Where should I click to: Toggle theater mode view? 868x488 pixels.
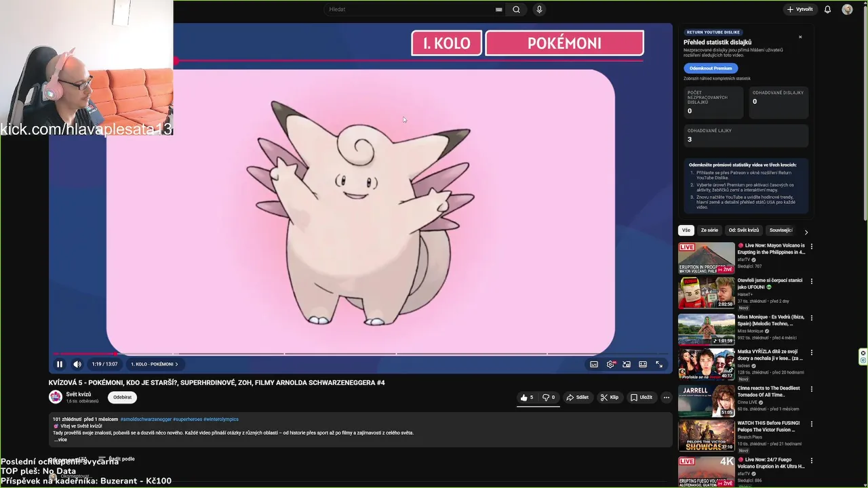click(x=643, y=364)
